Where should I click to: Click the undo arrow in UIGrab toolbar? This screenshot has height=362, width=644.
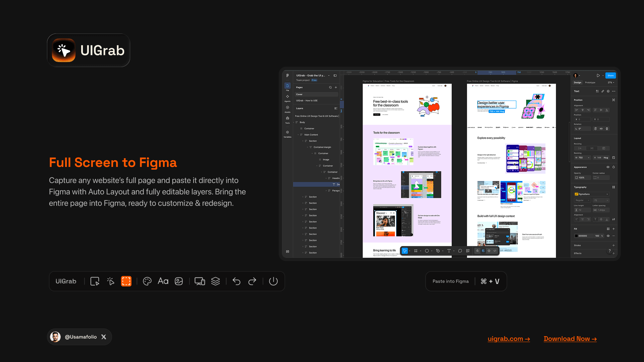click(x=236, y=281)
